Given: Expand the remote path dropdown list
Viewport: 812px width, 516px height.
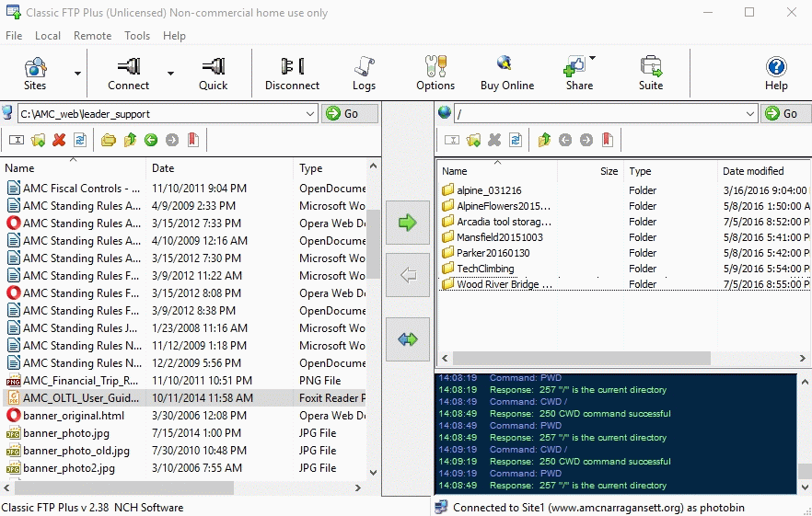Looking at the screenshot, I should [749, 114].
